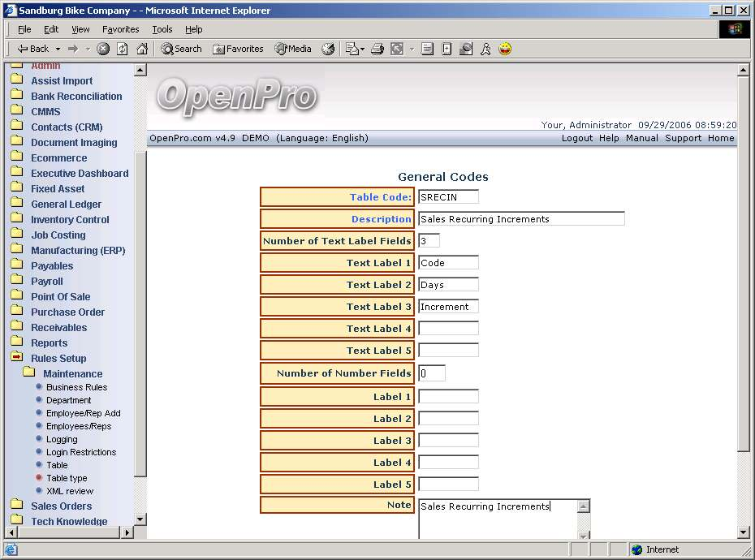Collapse the Maintenance folder in sidebar
This screenshot has width=755, height=560.
click(x=29, y=373)
